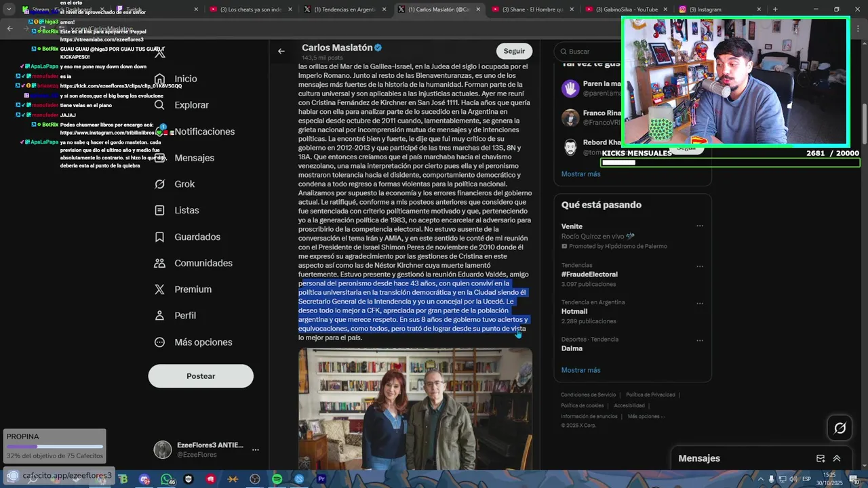Open more options for Venite promoted trend
This screenshot has height=488, width=868.
[x=700, y=226]
